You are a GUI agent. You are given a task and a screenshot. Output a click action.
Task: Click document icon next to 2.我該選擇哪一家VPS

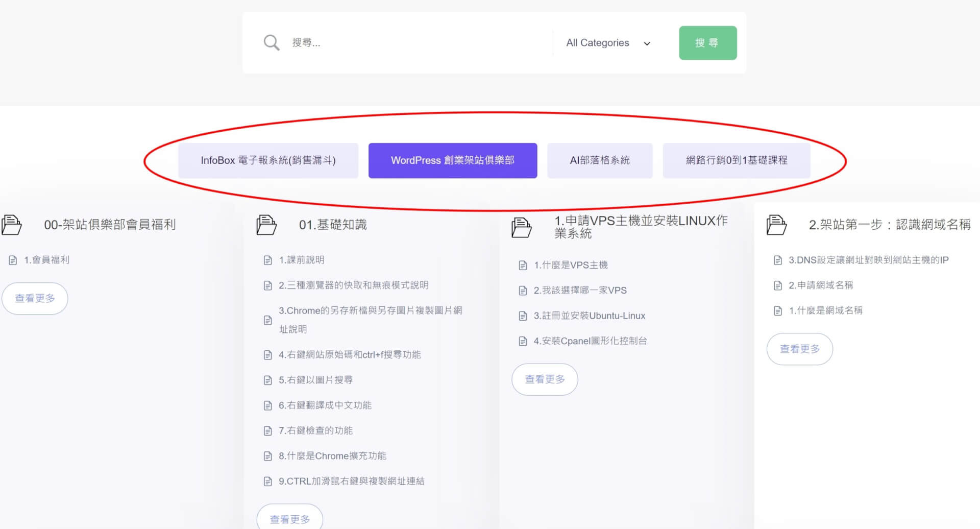523,291
